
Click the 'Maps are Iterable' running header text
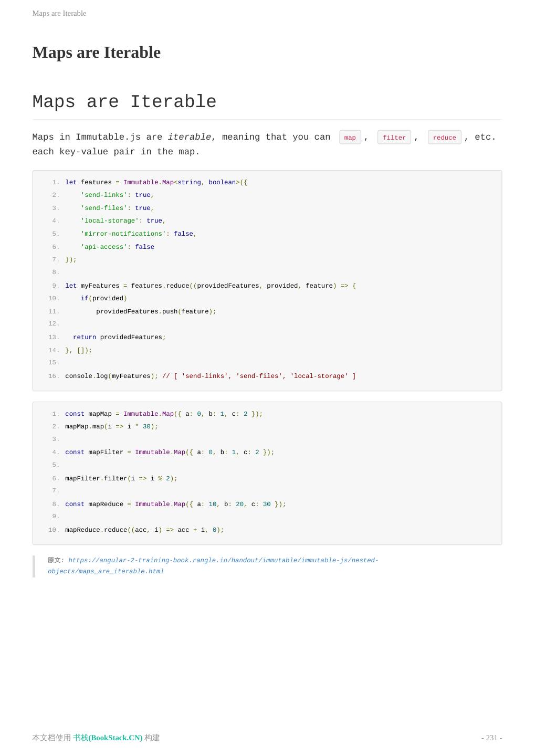(59, 13)
